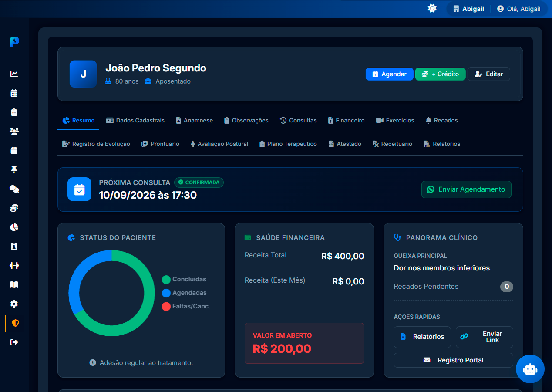This screenshot has height=392, width=552.
Task: Open the box package sidebar icon
Action: (x=14, y=151)
